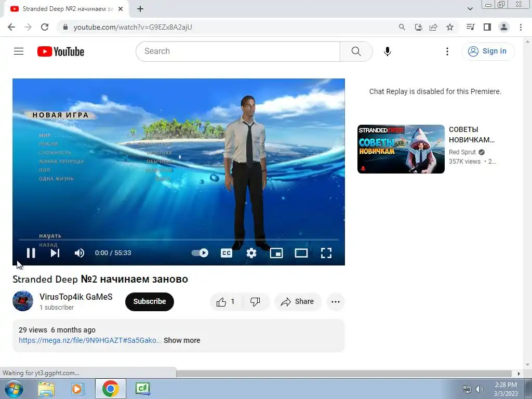Go back in browser
This screenshot has height=399, width=532.
11,27
